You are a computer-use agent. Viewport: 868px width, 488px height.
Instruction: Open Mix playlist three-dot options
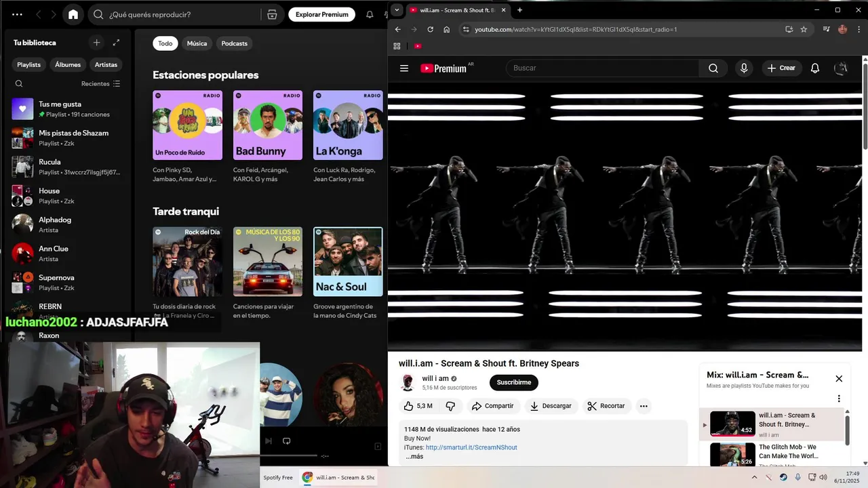839,399
